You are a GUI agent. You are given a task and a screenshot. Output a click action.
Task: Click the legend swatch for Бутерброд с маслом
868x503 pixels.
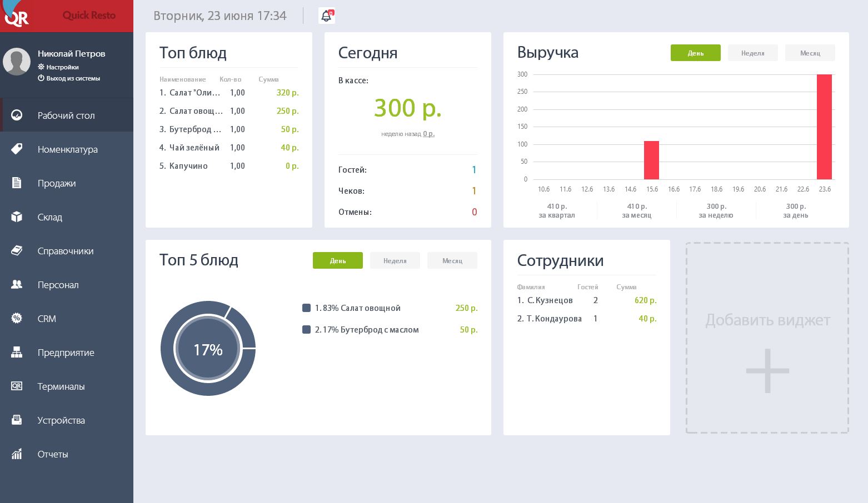click(306, 330)
